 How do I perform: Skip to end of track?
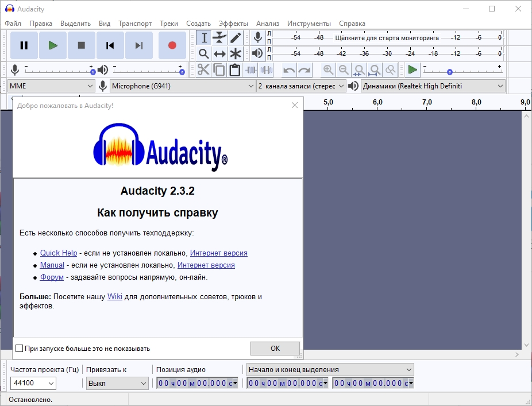pos(139,45)
